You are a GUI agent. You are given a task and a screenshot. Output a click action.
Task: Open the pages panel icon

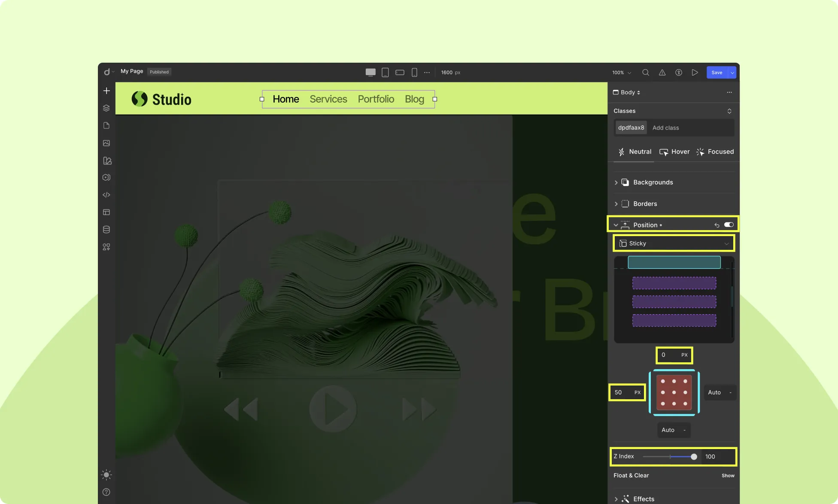106,125
